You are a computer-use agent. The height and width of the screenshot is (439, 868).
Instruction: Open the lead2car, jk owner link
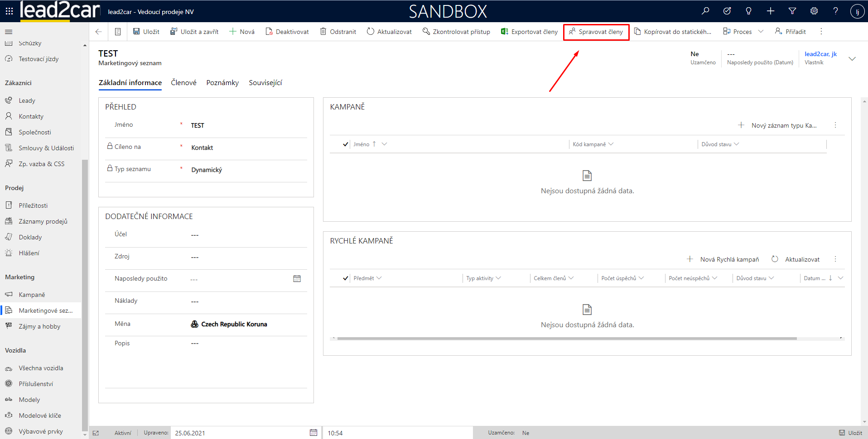tap(820, 54)
